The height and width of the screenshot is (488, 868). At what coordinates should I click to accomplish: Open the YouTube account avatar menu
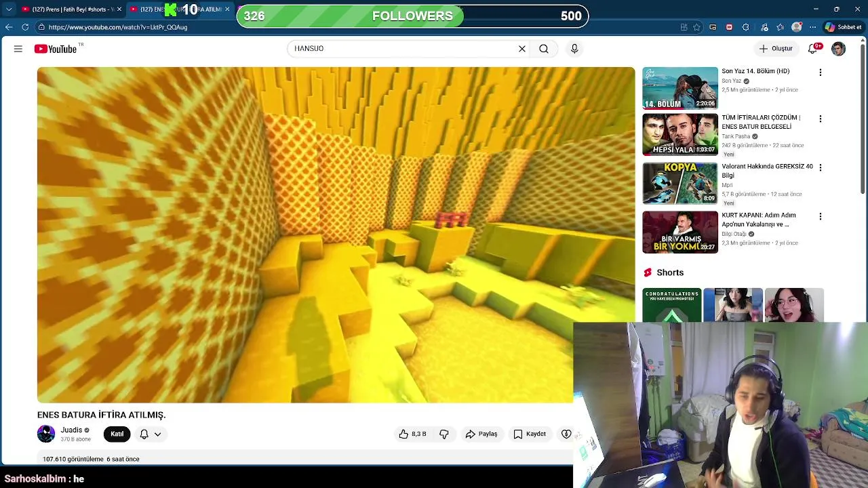click(839, 49)
